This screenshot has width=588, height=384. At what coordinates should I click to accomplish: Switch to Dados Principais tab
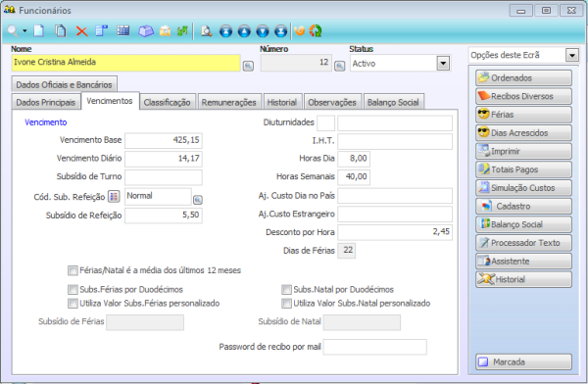point(46,102)
